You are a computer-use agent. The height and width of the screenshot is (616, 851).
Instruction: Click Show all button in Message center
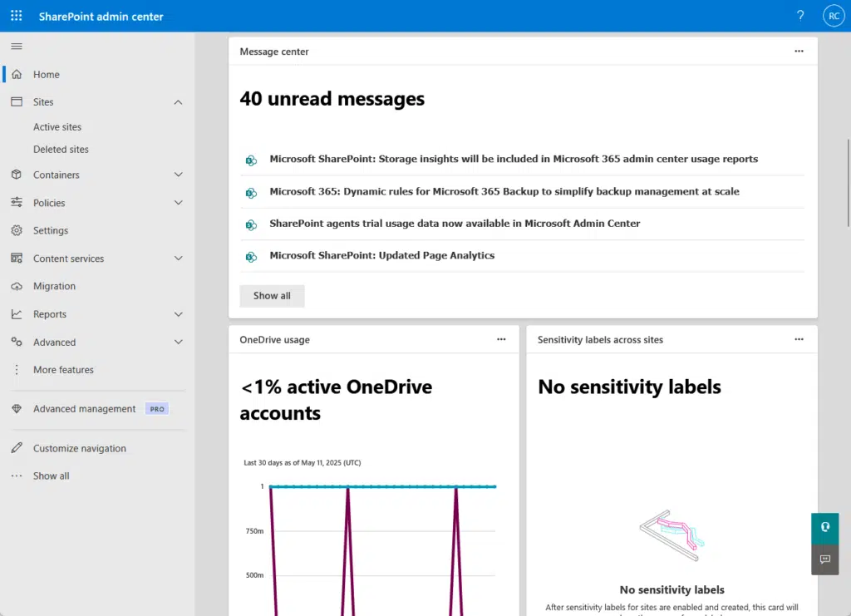(x=272, y=296)
